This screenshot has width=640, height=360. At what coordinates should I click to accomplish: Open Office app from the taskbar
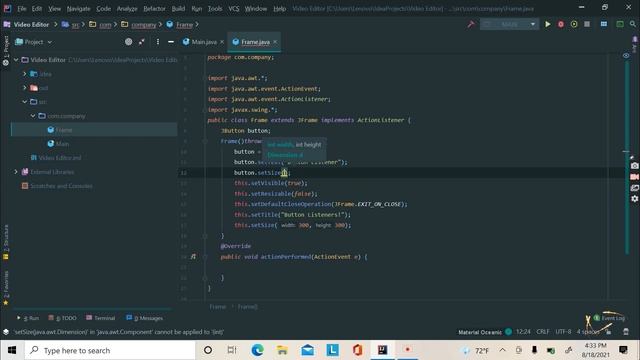(358, 350)
